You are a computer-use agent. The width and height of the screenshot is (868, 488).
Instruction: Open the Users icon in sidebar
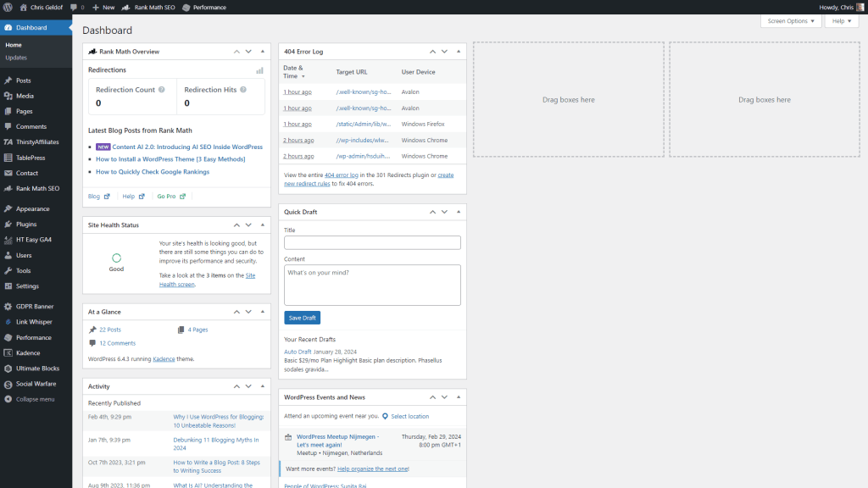point(8,255)
